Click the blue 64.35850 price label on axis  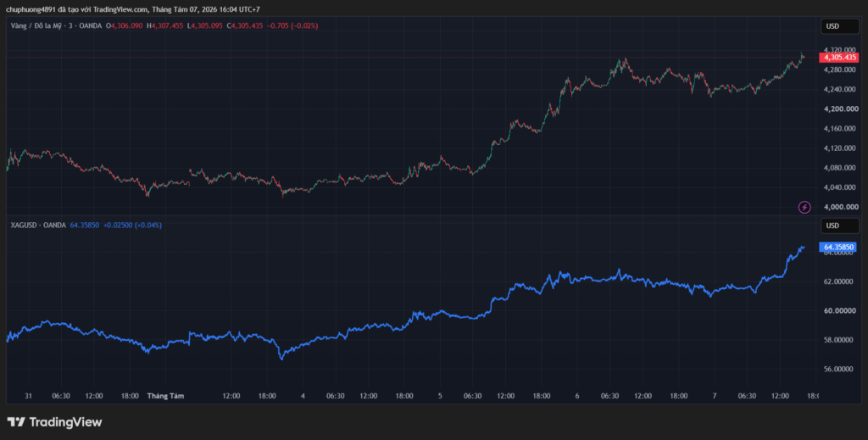click(839, 247)
